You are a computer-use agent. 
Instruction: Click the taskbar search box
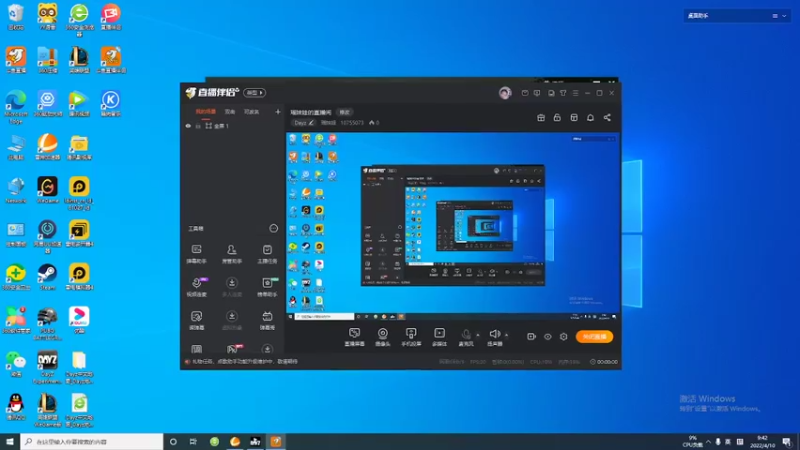coord(92,442)
